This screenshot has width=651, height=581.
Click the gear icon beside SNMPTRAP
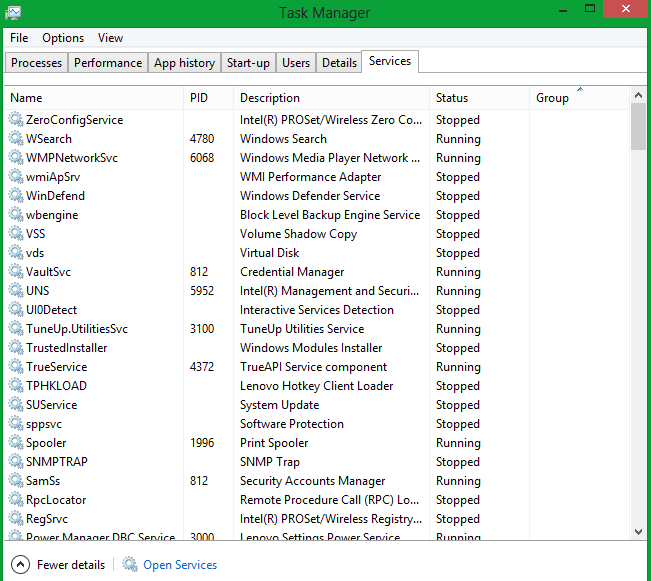16,461
